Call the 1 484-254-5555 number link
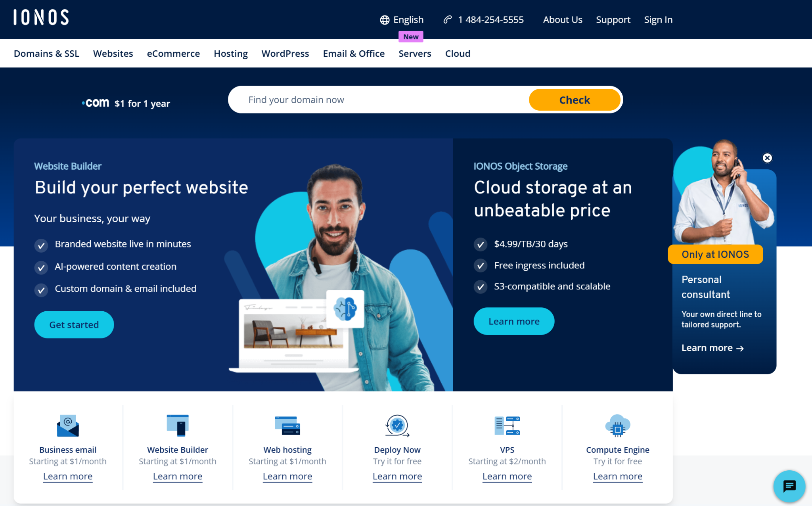This screenshot has height=506, width=812. [490, 20]
